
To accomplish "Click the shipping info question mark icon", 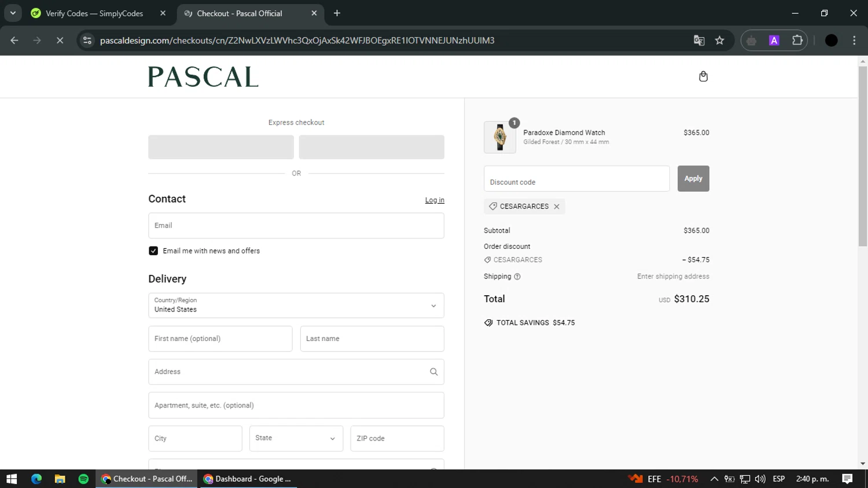I will click(x=517, y=277).
